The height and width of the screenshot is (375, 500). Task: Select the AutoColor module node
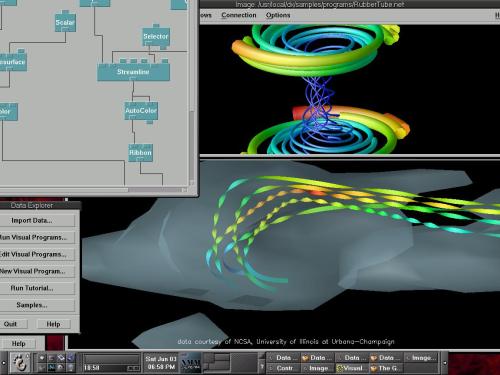pos(141,111)
